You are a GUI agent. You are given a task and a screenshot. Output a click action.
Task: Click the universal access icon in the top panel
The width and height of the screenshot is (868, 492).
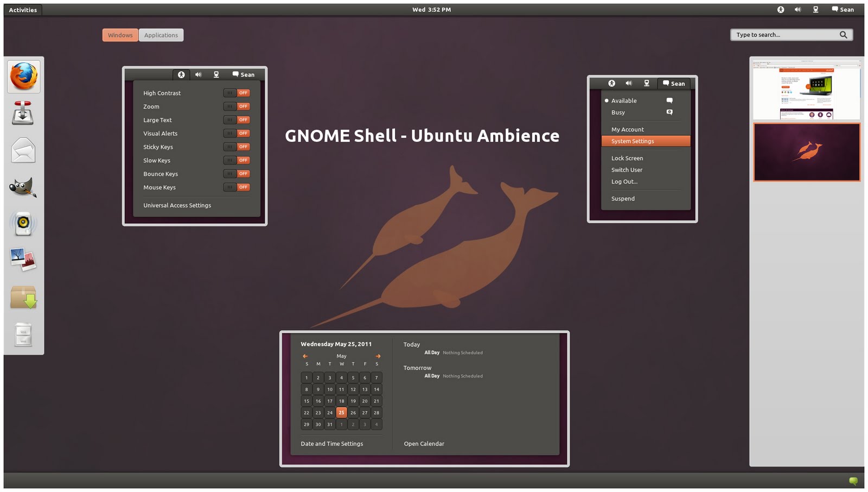[x=781, y=9]
